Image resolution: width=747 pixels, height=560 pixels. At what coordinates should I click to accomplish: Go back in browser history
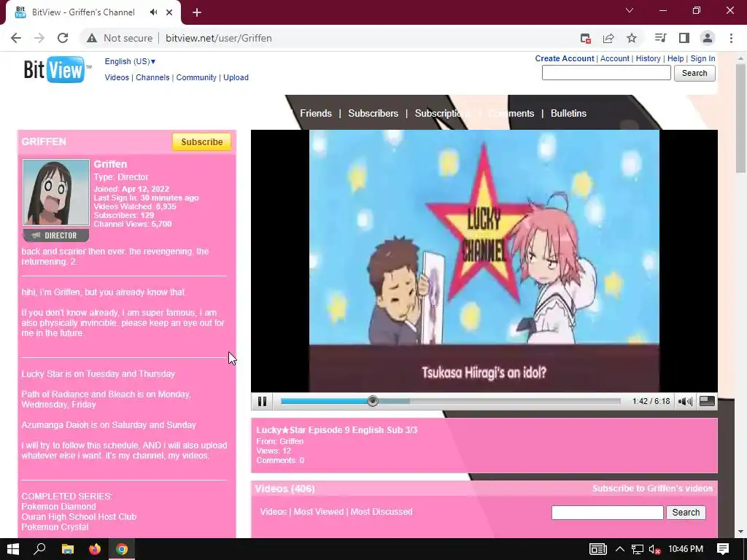pyautogui.click(x=16, y=38)
